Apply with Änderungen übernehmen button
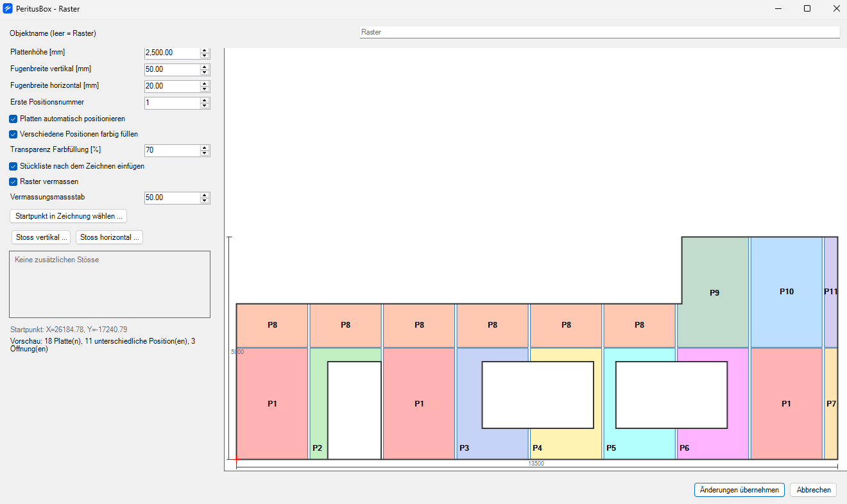Image resolution: width=847 pixels, height=504 pixels. pyautogui.click(x=740, y=490)
